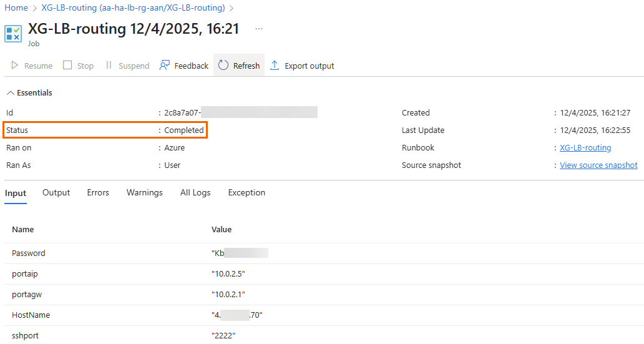Image resolution: width=644 pixels, height=344 pixels.
Task: Switch to the Output tab
Action: pyautogui.click(x=56, y=193)
